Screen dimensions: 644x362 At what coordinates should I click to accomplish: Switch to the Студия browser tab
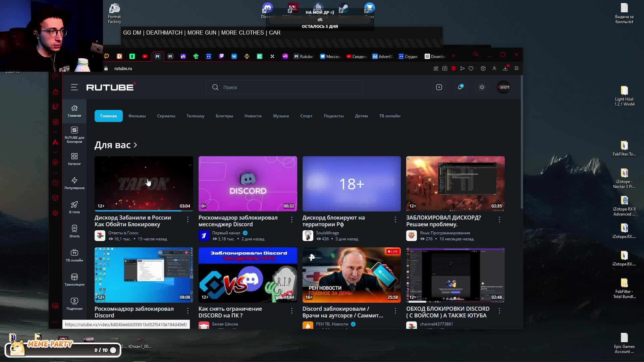coord(408,56)
